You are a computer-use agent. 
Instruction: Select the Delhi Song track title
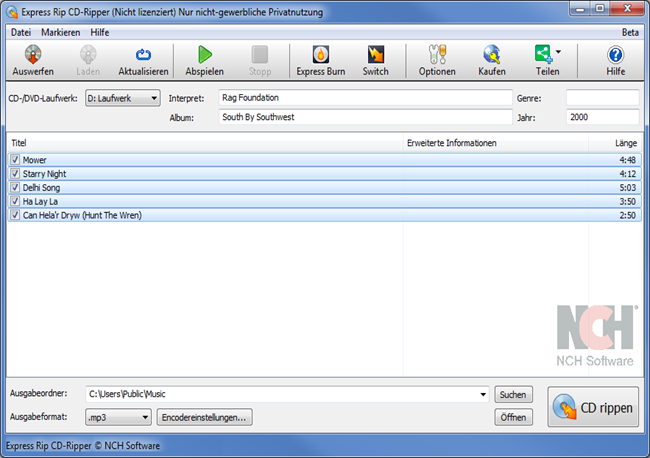41,188
